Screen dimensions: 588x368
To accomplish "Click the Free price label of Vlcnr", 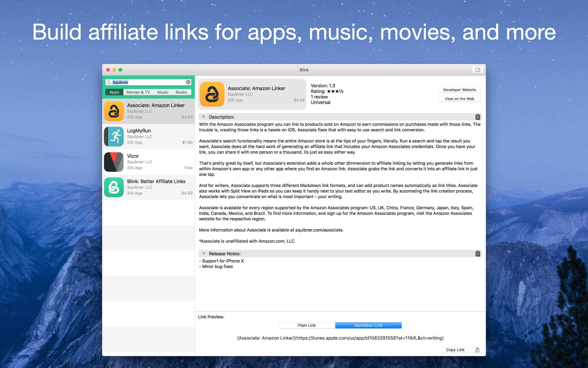I will pos(188,168).
